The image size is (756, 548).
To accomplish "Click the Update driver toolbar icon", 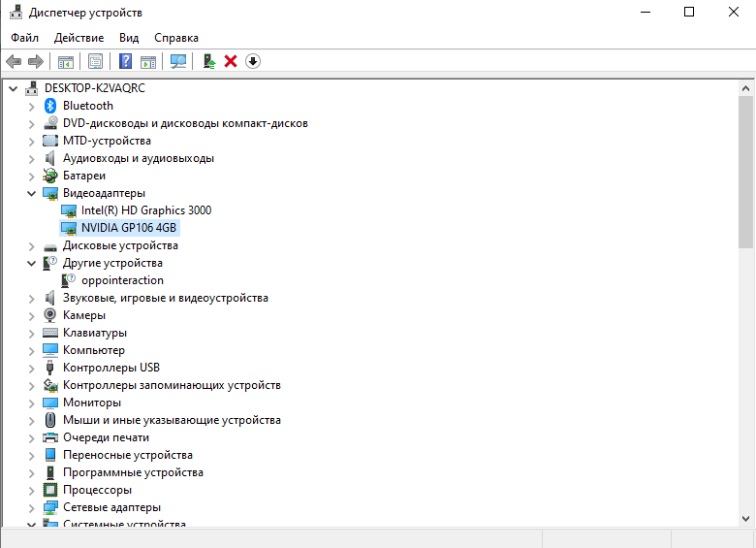I will (208, 61).
